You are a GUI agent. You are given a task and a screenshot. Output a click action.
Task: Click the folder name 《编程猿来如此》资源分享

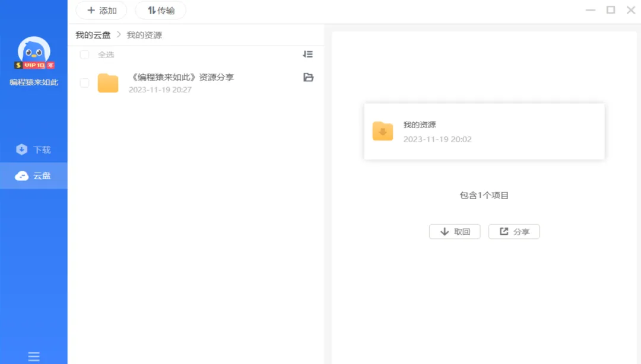pyautogui.click(x=182, y=77)
